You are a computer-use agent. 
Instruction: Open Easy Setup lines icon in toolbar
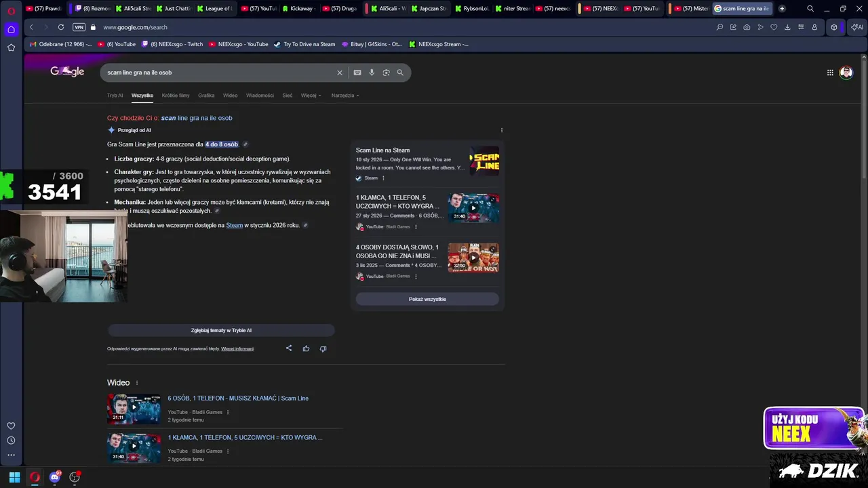801,27
